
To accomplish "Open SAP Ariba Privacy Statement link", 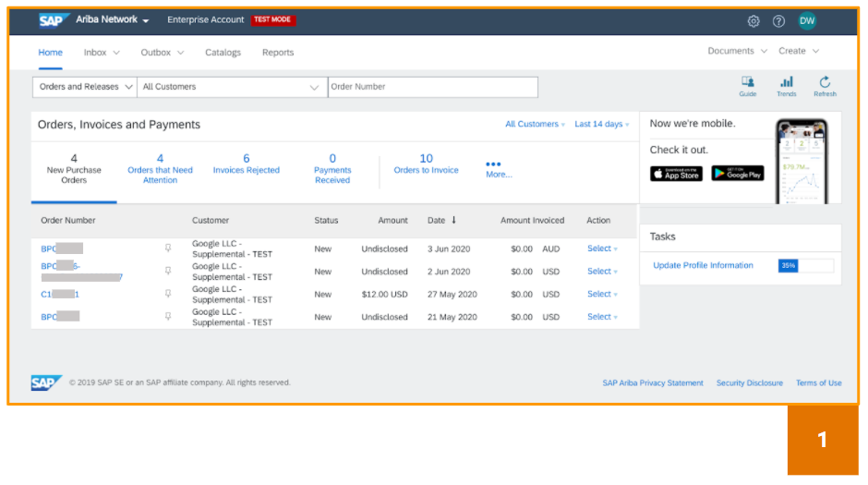I will [x=653, y=382].
